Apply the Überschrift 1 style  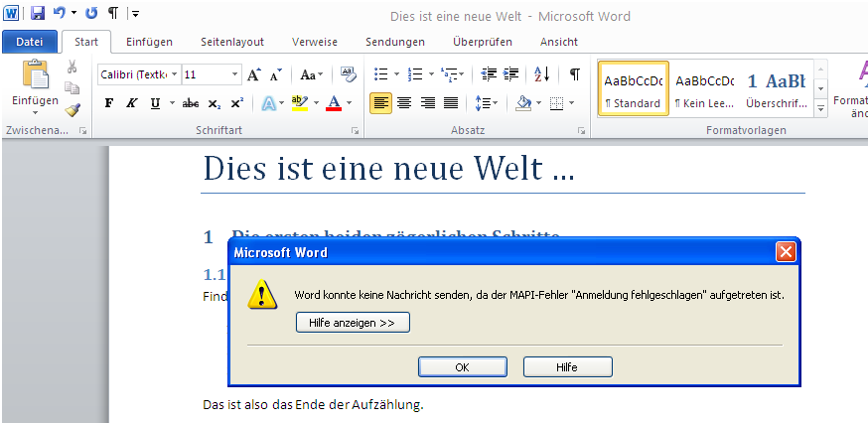pyautogui.click(x=776, y=88)
